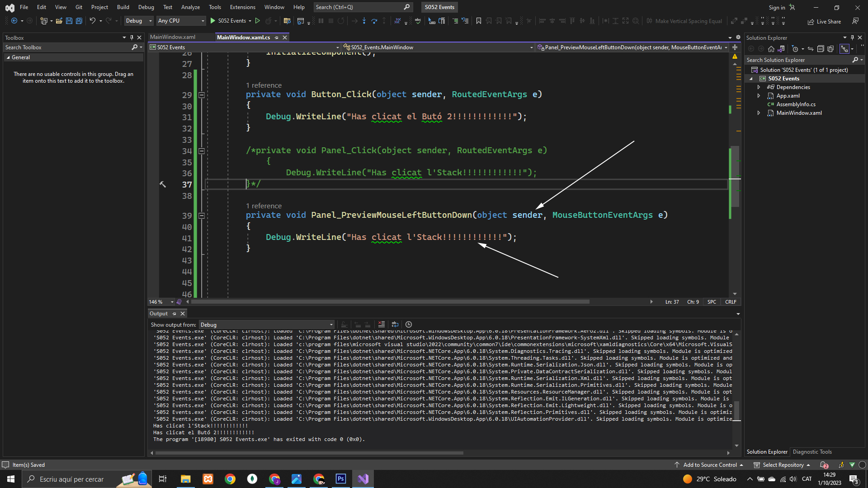Clear all output in Output panel
Screen dimensions: 868x488
382,324
